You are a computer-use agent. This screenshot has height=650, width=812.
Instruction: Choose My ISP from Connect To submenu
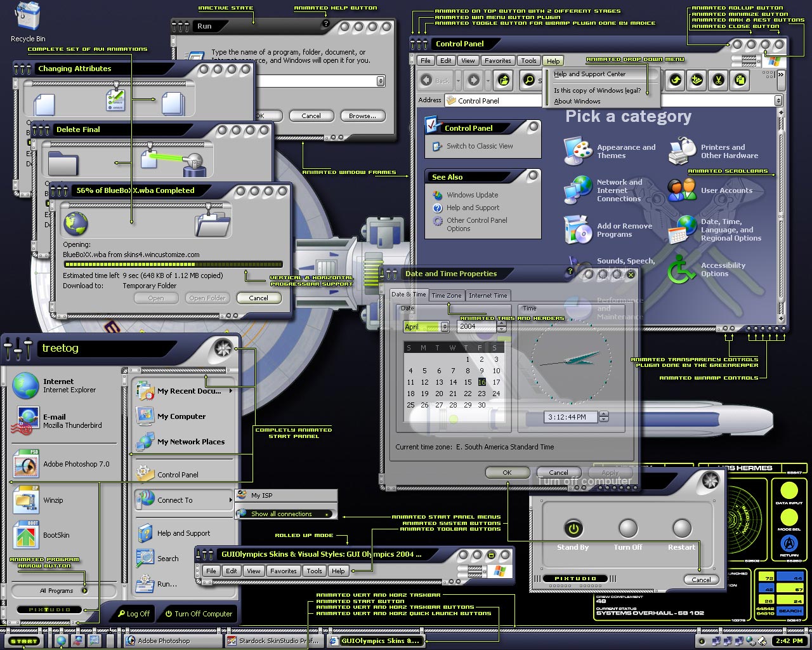[x=285, y=495]
